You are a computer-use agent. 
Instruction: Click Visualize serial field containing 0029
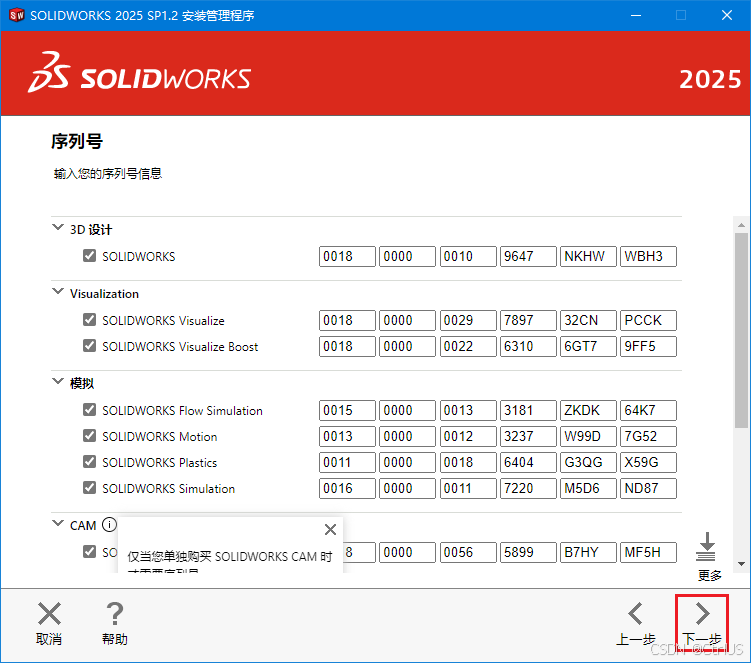[x=468, y=320]
